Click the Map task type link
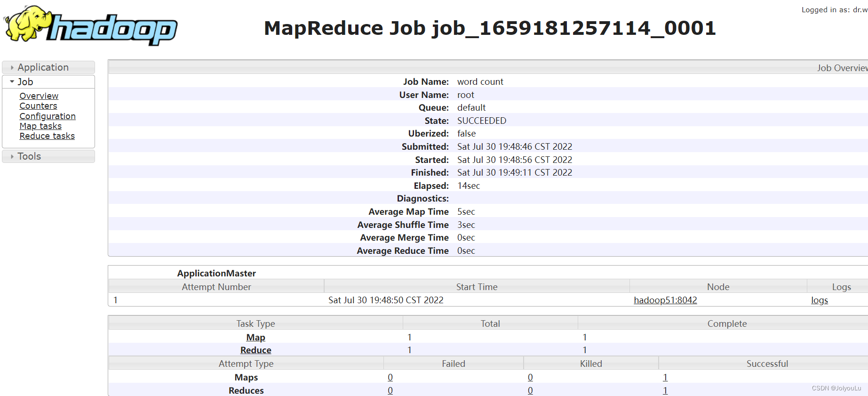Viewport: 868px width, 396px height. click(x=255, y=338)
